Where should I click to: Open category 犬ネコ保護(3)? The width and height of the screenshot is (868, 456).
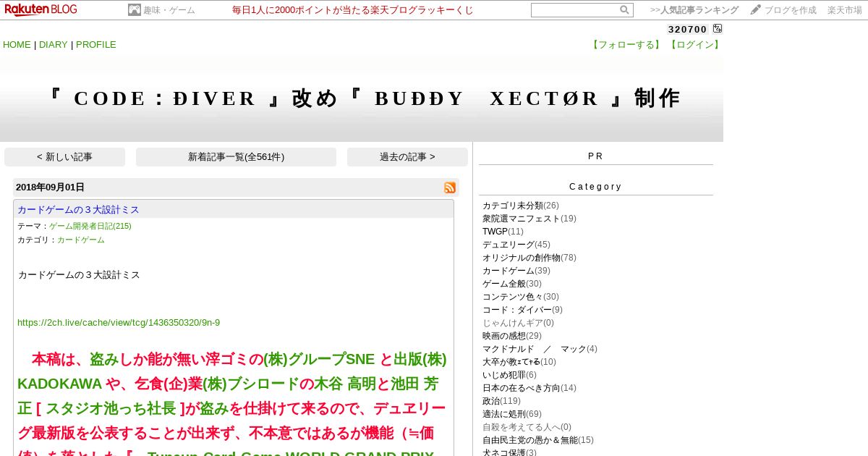click(509, 452)
